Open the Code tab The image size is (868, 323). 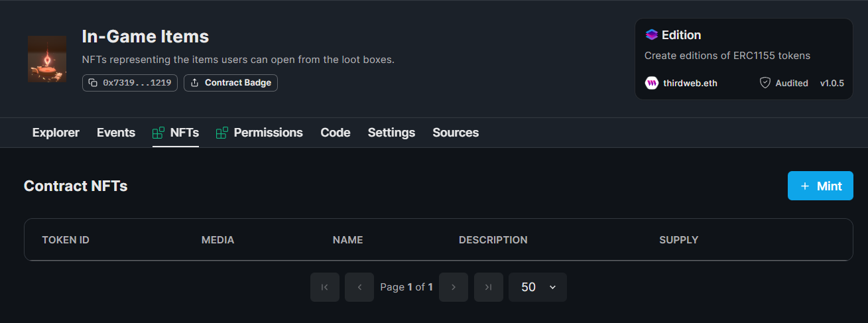tap(335, 133)
